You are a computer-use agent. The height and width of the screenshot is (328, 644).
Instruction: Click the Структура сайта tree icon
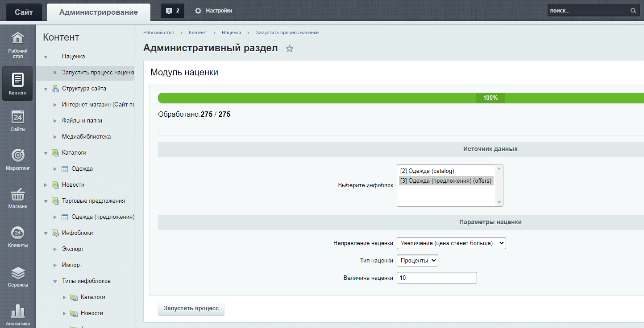click(55, 89)
